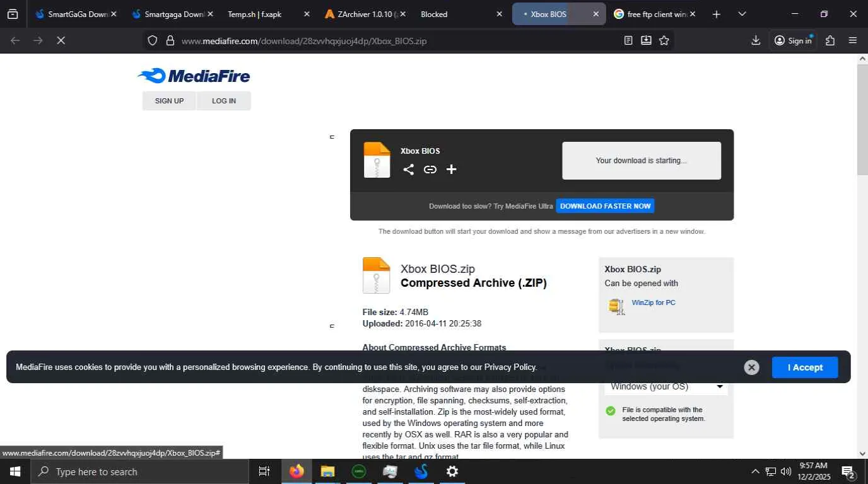The height and width of the screenshot is (484, 868).
Task: Click the taskbar search box
Action: (139, 471)
